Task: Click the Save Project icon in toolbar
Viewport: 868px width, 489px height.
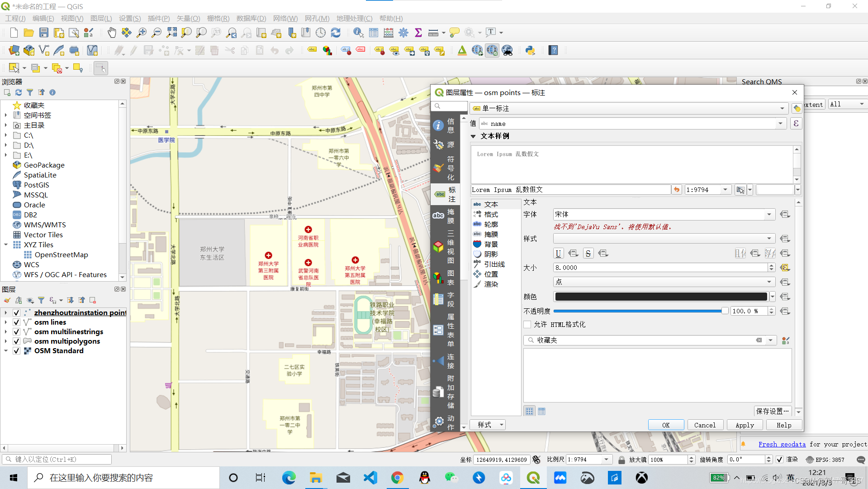Action: (x=44, y=33)
